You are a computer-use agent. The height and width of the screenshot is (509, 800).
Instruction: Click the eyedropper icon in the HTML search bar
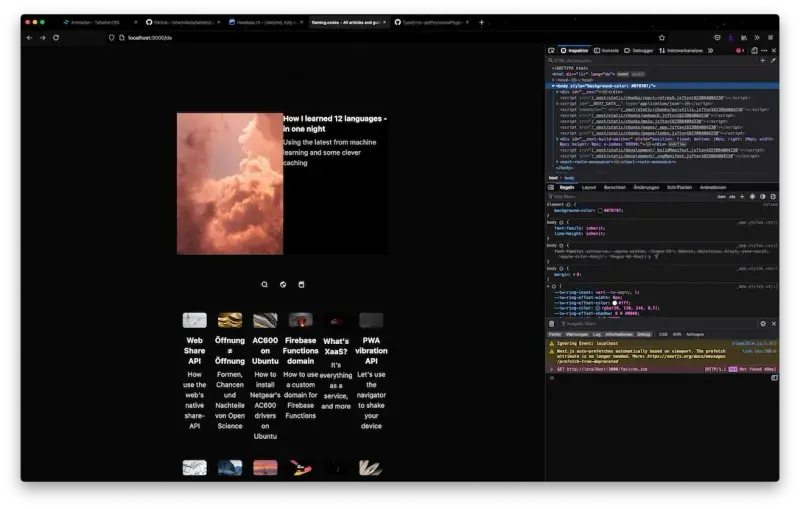pos(773,60)
